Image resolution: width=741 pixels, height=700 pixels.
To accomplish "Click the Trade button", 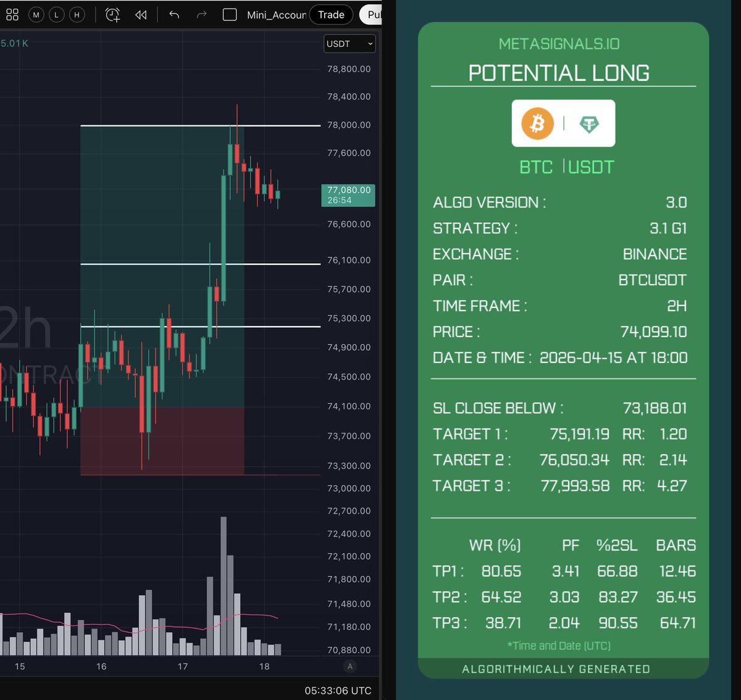I will tap(331, 15).
